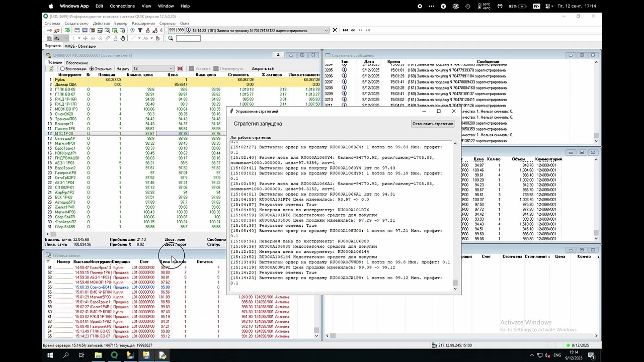
Task: Open Task View in the Windows taskbar
Action: click(x=82, y=355)
